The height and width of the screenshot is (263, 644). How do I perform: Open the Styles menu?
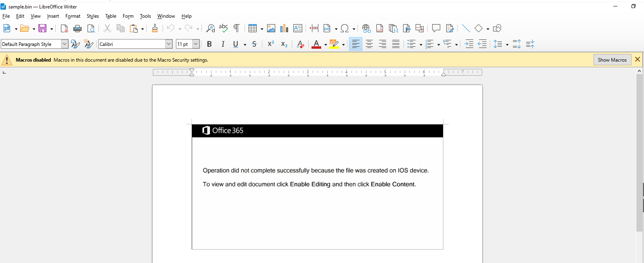point(93,16)
